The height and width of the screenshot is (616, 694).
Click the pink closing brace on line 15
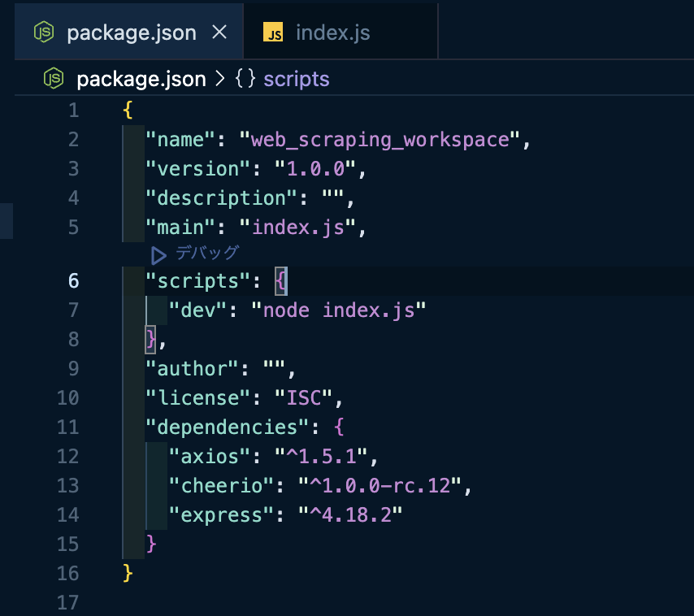pyautogui.click(x=151, y=544)
